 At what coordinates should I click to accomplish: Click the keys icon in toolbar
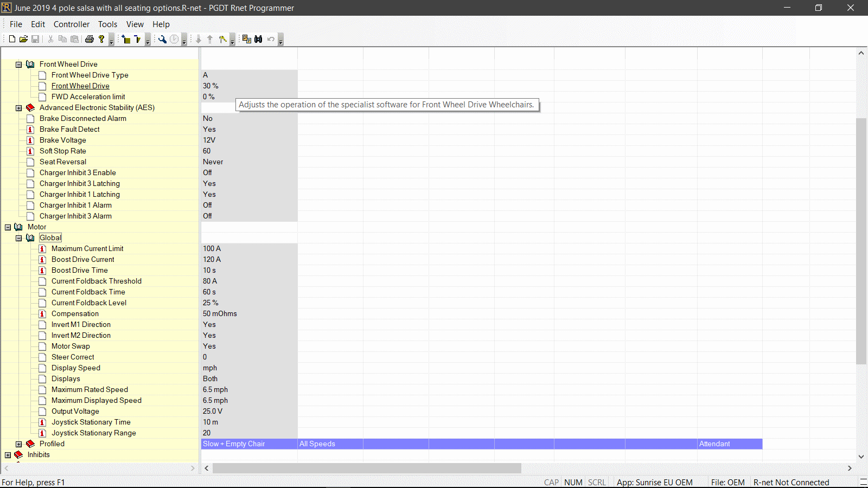[x=222, y=39]
